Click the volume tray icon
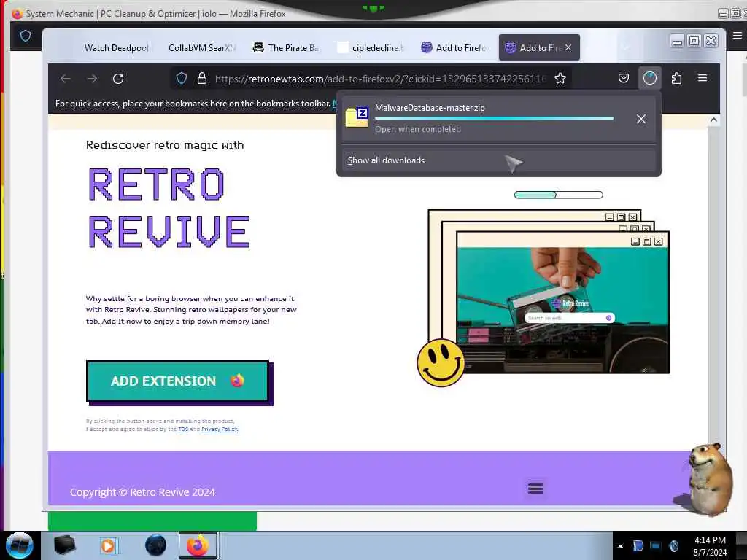Screen dimensions: 747x560 click(673, 545)
